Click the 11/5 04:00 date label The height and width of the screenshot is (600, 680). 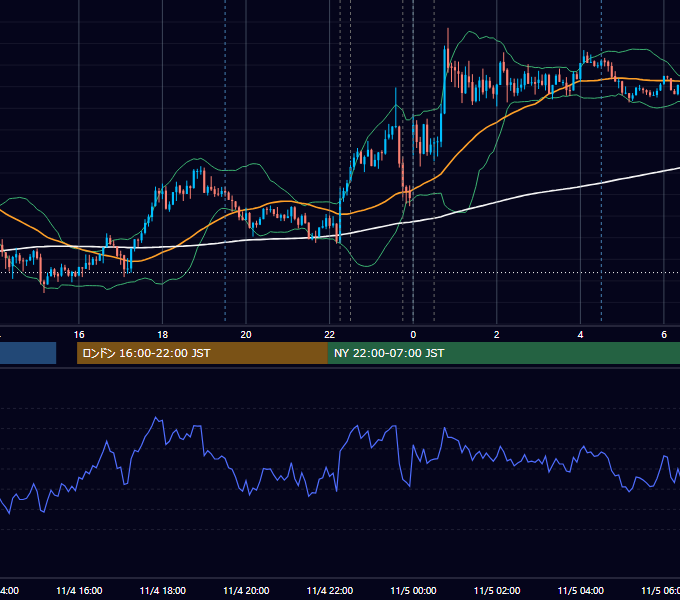tap(581, 590)
